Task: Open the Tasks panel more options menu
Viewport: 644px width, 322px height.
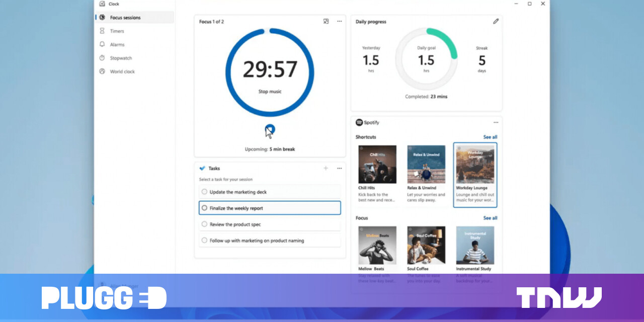Action: pos(340,168)
